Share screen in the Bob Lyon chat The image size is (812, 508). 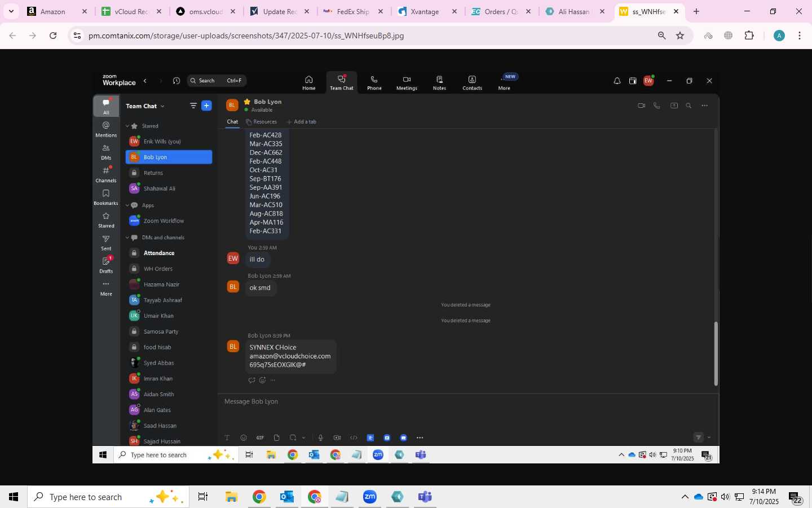pos(674,106)
